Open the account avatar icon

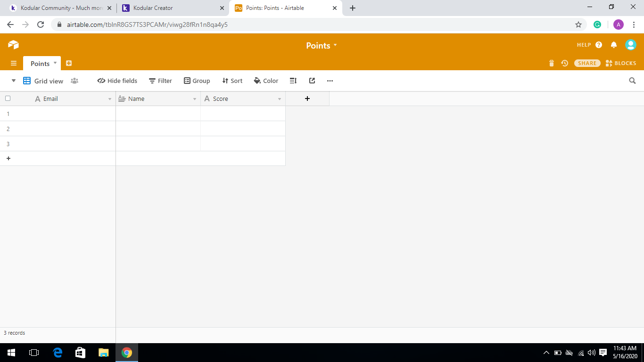point(630,45)
